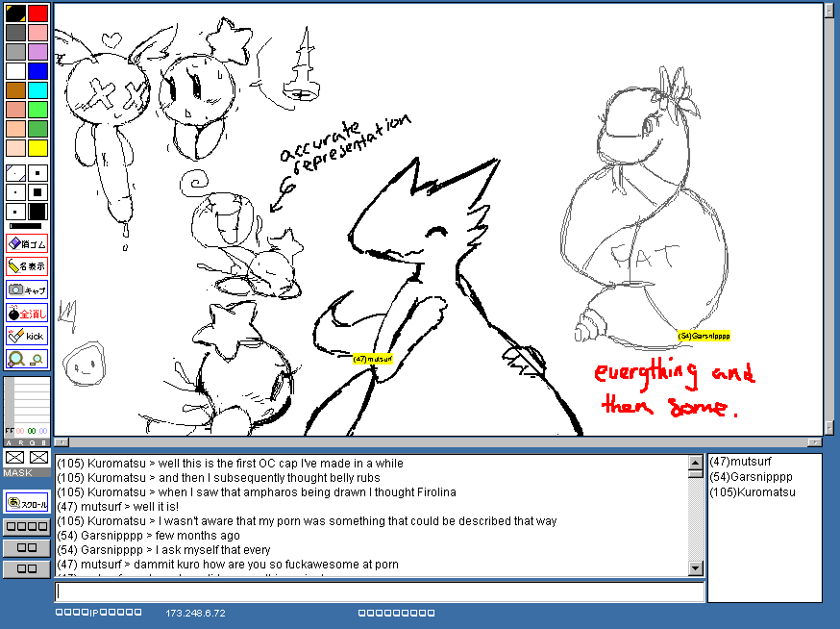Viewport: 840px width, 629px height.
Task: Pick the yellow color swatch
Action: tap(38, 148)
